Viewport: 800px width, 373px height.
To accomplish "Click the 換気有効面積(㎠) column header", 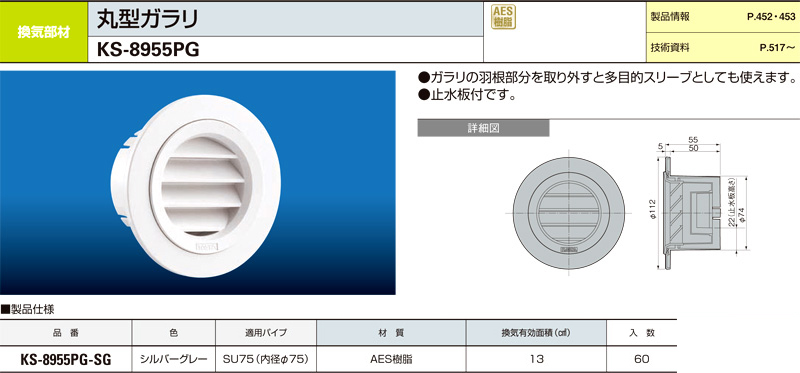I will coord(536,333).
